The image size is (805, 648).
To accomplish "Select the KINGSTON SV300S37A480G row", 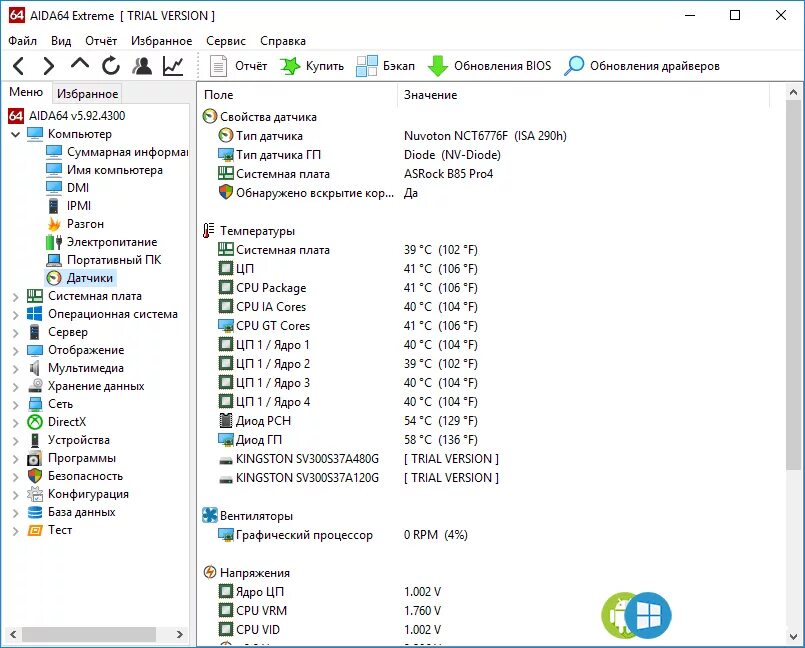I will (359, 459).
